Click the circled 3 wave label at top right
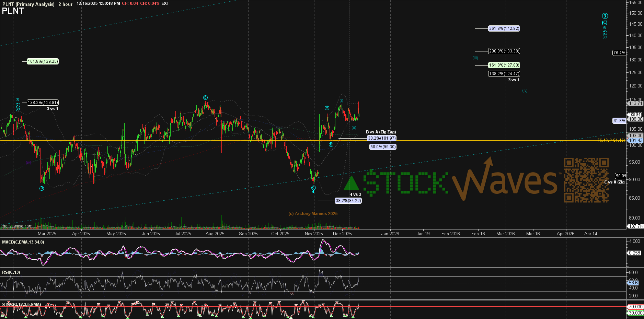Screen dimensions: 644x319 pos(605,16)
